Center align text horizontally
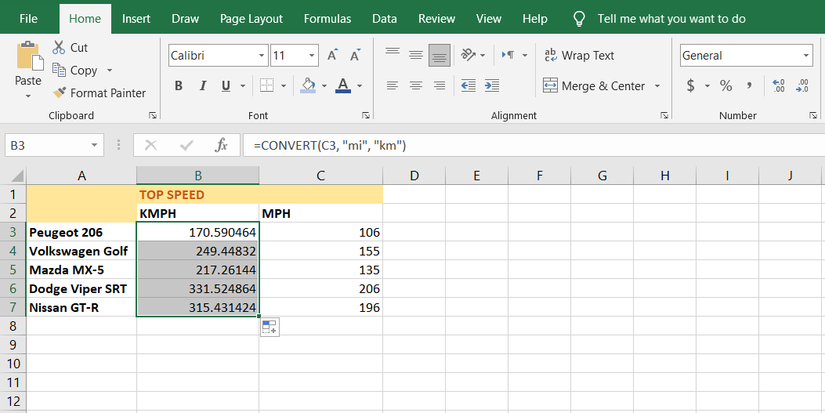Screen dimensions: 825x413 [415, 86]
